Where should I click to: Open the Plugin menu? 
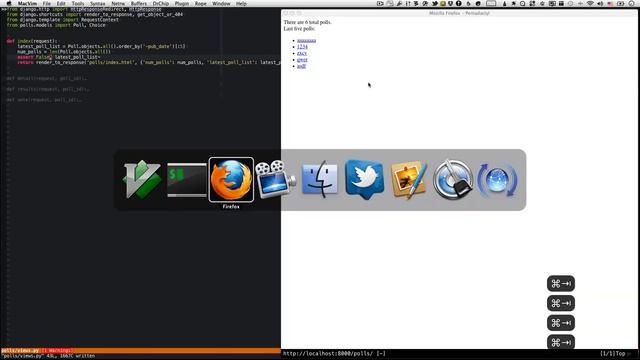pyautogui.click(x=182, y=3)
